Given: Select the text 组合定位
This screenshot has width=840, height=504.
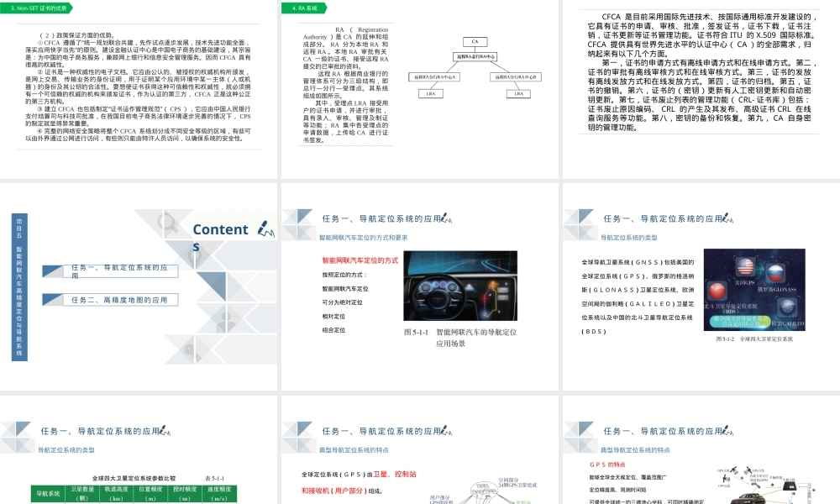Looking at the screenshot, I should coord(333,330).
